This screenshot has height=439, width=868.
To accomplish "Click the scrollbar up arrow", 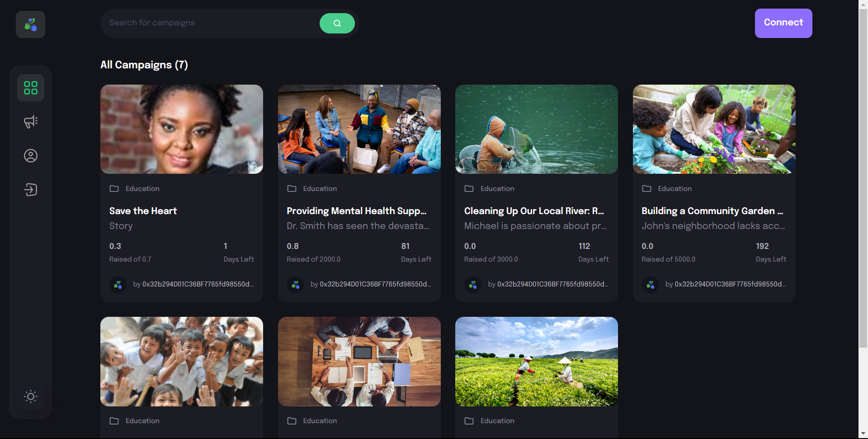I will point(863,4).
